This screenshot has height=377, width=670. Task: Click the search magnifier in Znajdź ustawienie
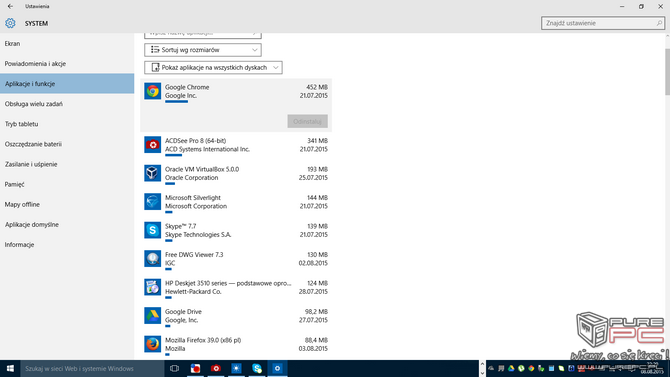[x=659, y=23]
